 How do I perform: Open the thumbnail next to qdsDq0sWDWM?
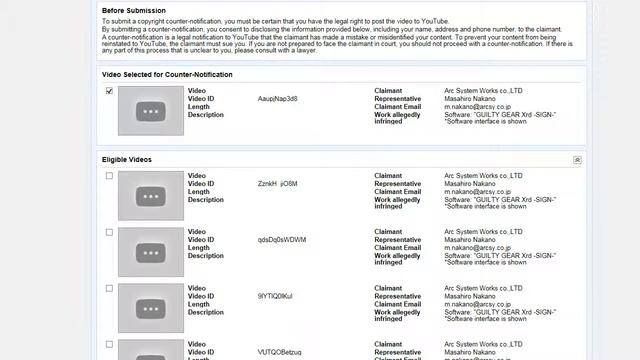(x=151, y=252)
